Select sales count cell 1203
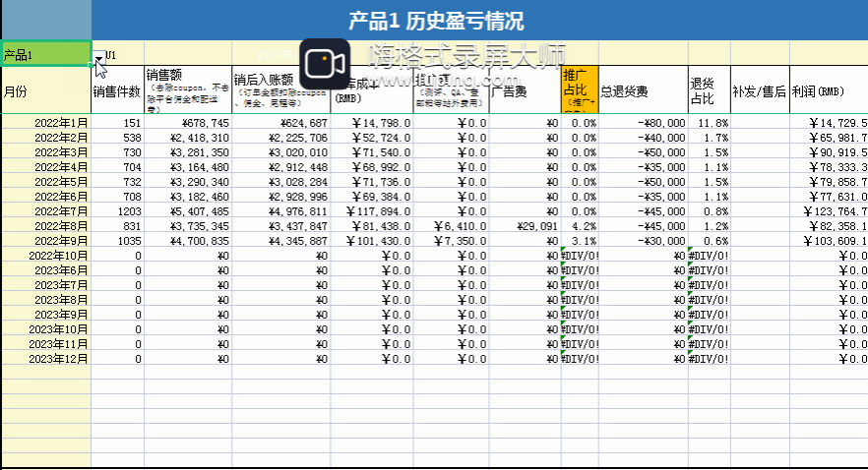The width and height of the screenshot is (868, 470). (x=117, y=211)
